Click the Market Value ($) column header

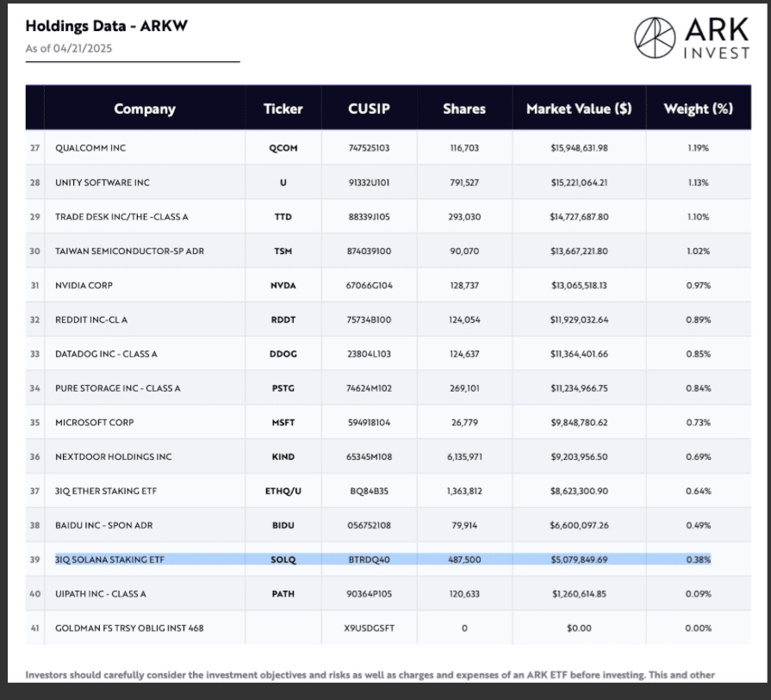coord(579,108)
